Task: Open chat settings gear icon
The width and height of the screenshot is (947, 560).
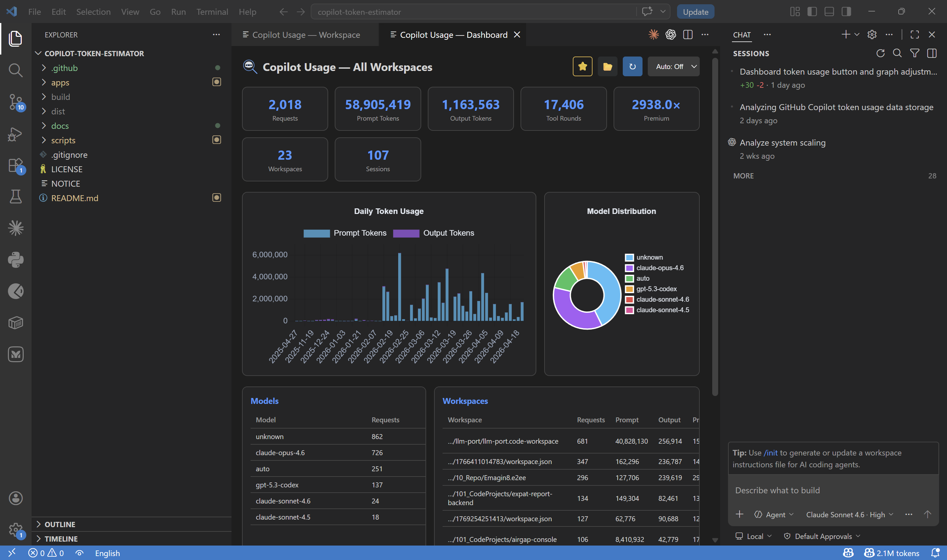Action: 872,35
